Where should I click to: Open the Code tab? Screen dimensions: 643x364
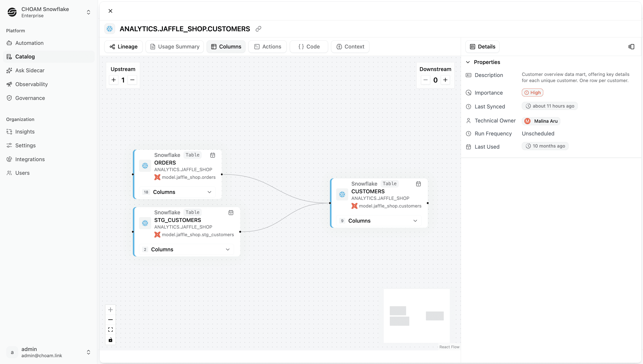[x=309, y=47]
